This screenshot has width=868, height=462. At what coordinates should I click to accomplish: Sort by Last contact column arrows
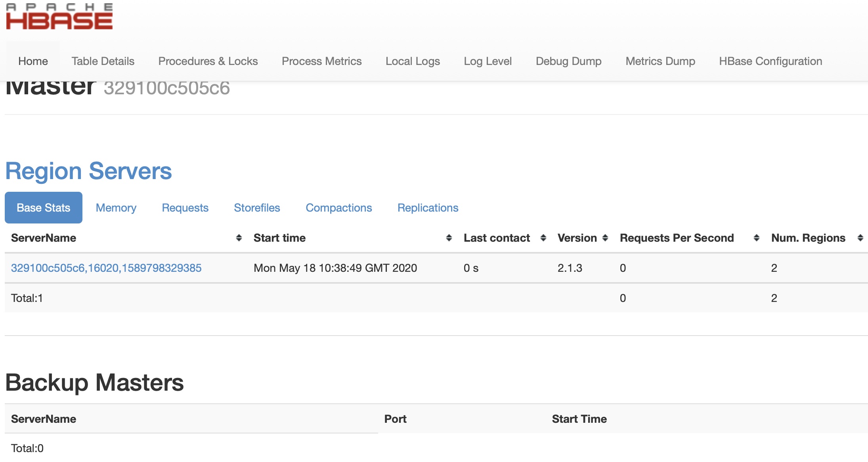[543, 238]
